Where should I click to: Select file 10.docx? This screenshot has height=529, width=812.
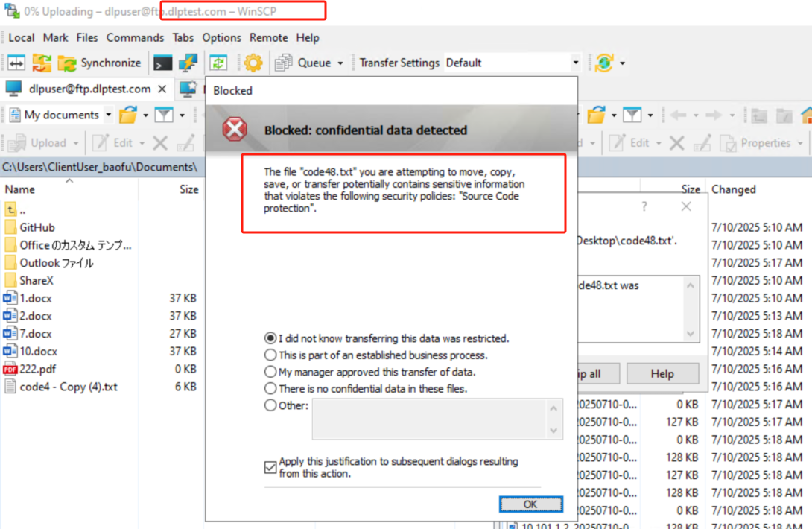click(31, 351)
